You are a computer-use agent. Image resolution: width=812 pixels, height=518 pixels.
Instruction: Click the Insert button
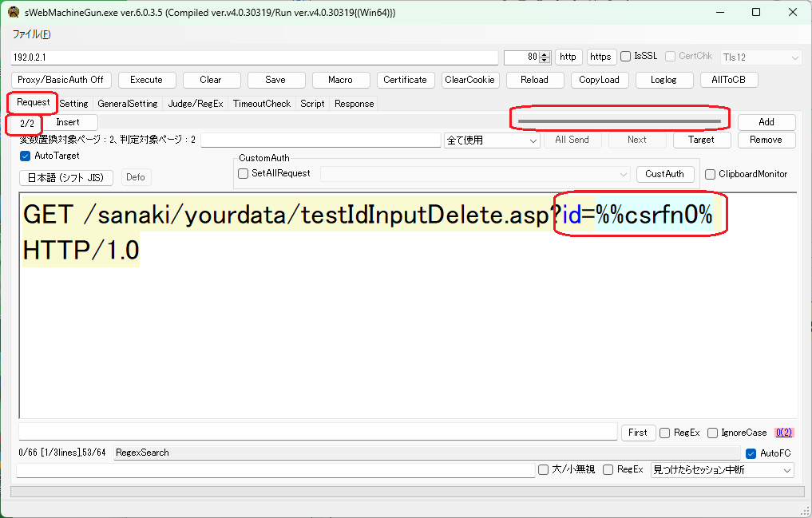click(x=68, y=122)
